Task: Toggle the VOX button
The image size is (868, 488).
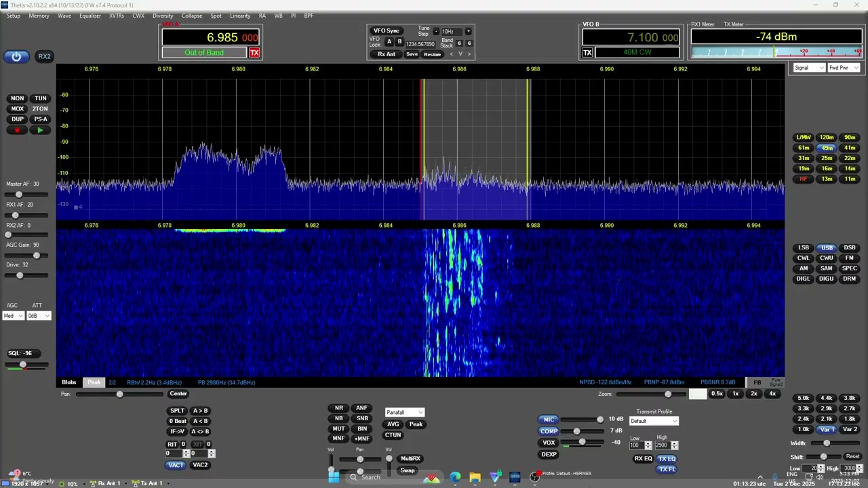Action: tap(549, 443)
